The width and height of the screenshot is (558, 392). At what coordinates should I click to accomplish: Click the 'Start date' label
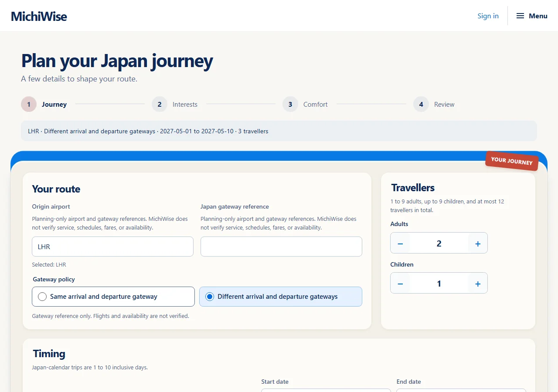pos(275,382)
